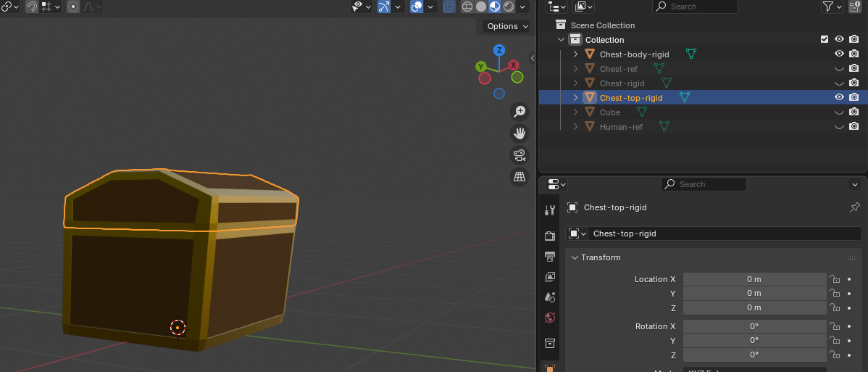868x372 pixels.
Task: Add a new collection in the outliner
Action: point(855,7)
